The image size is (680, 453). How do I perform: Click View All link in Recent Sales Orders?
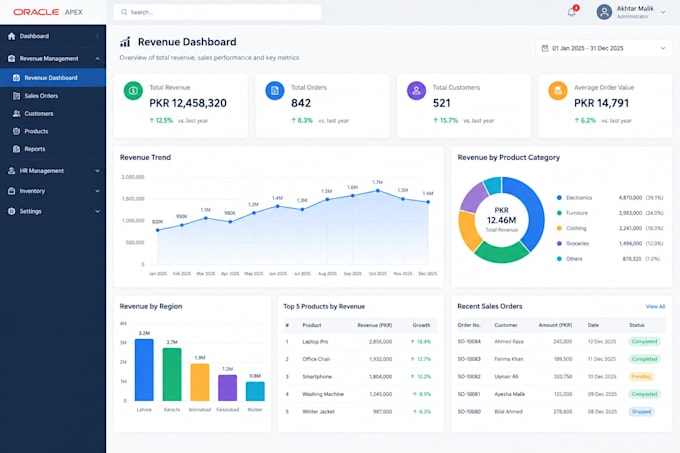coord(655,306)
